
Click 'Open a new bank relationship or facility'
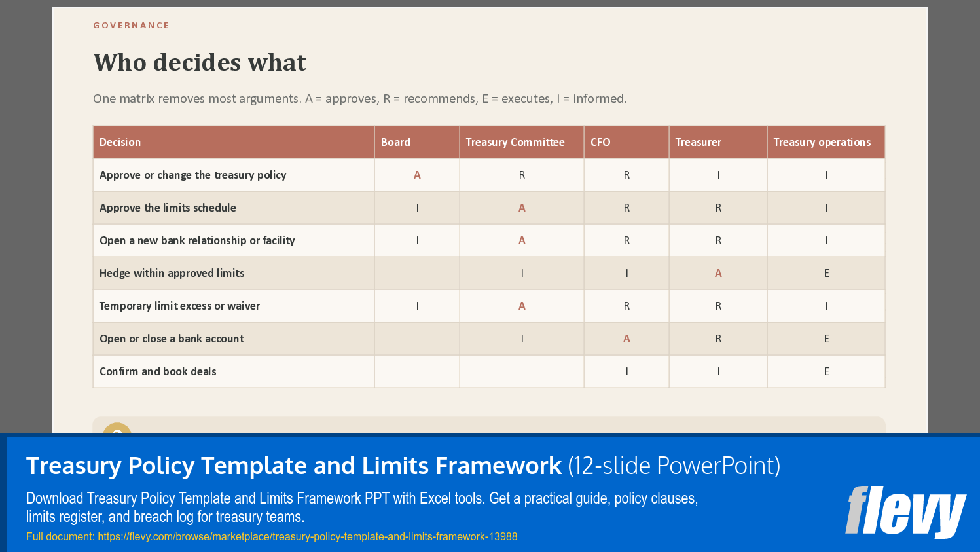(197, 240)
